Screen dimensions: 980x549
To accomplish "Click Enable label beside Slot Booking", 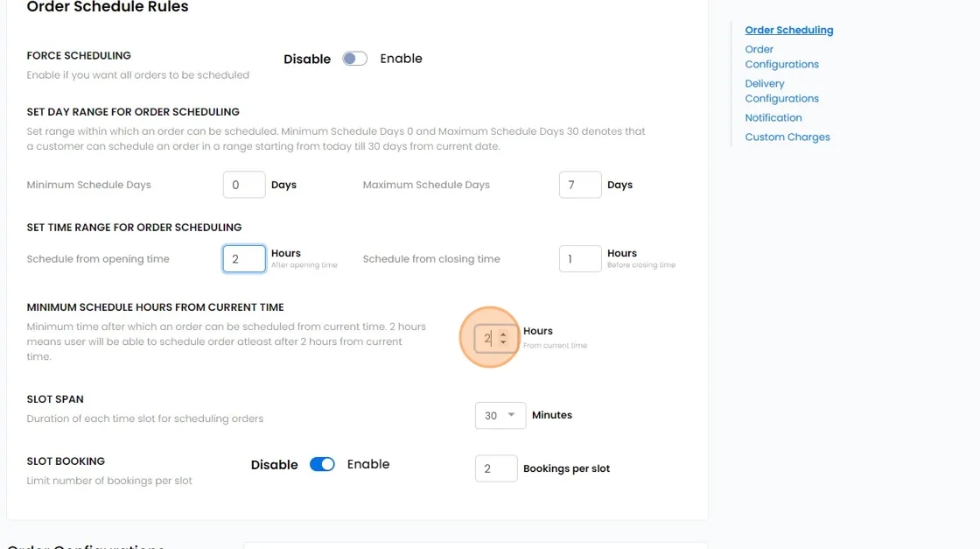I will (368, 464).
